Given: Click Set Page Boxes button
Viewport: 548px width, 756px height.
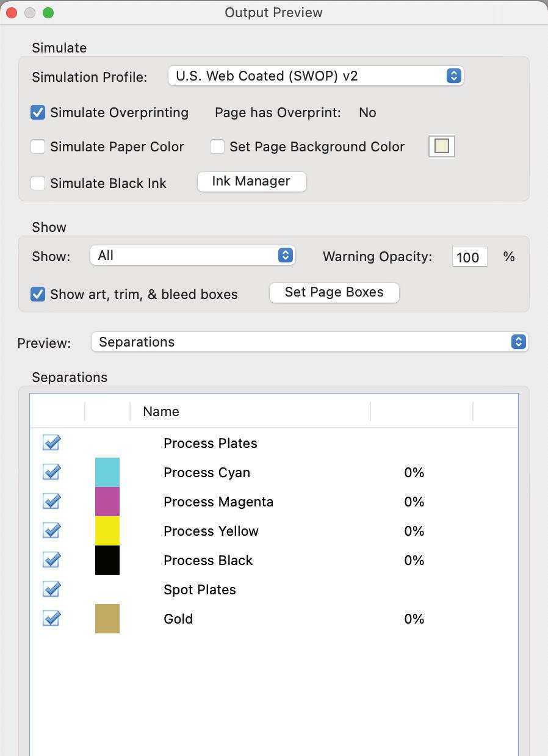Looking at the screenshot, I should 334,292.
